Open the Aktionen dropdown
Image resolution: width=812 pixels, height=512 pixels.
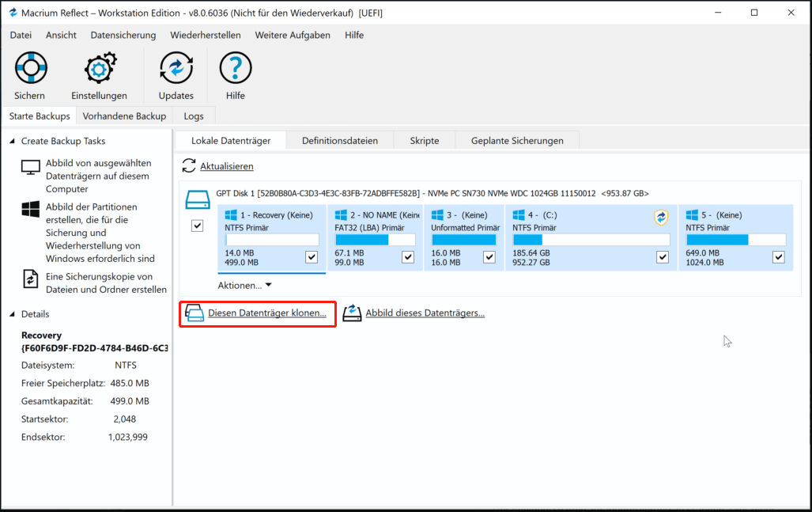click(x=244, y=286)
